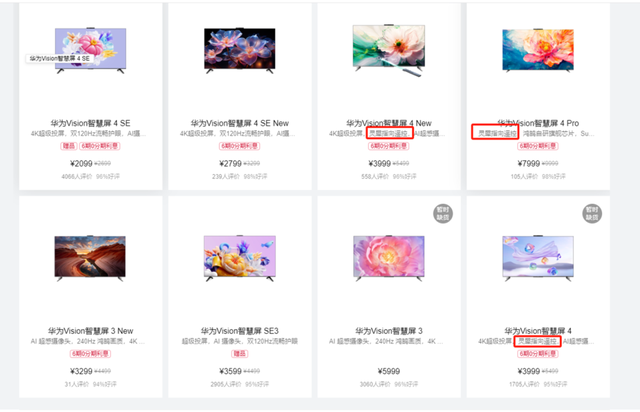Click the 华为Vision智慧屏 4 Pro product title

tap(538, 123)
